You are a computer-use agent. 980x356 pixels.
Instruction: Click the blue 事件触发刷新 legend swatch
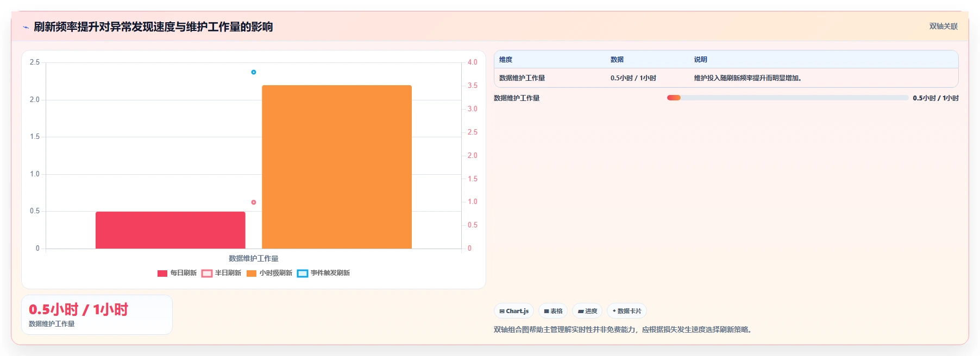tap(303, 274)
